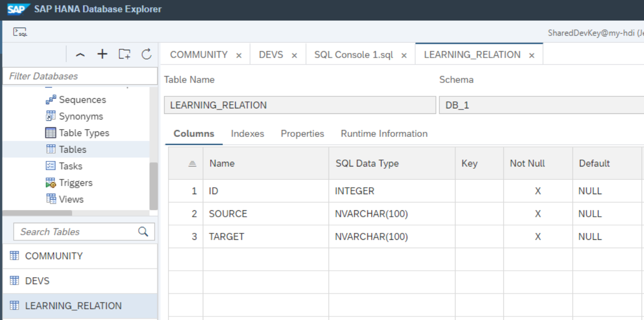Refresh database list icon
Viewport: 644px width, 320px height.
(146, 54)
